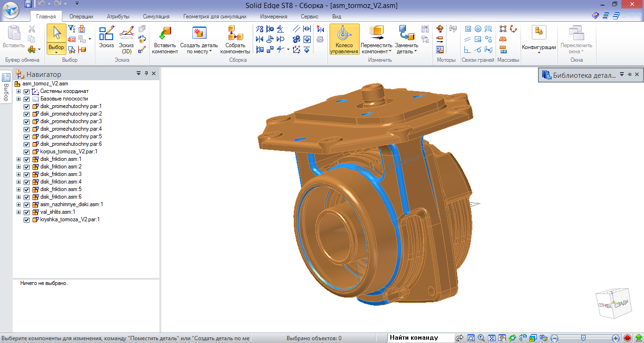Close the Навигатор panel

coord(154,74)
